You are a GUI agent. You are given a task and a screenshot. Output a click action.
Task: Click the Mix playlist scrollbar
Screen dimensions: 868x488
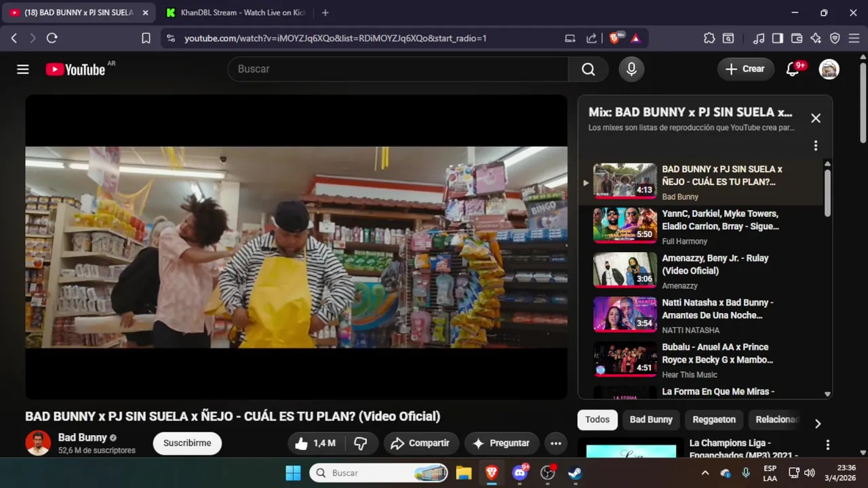coord(827,193)
